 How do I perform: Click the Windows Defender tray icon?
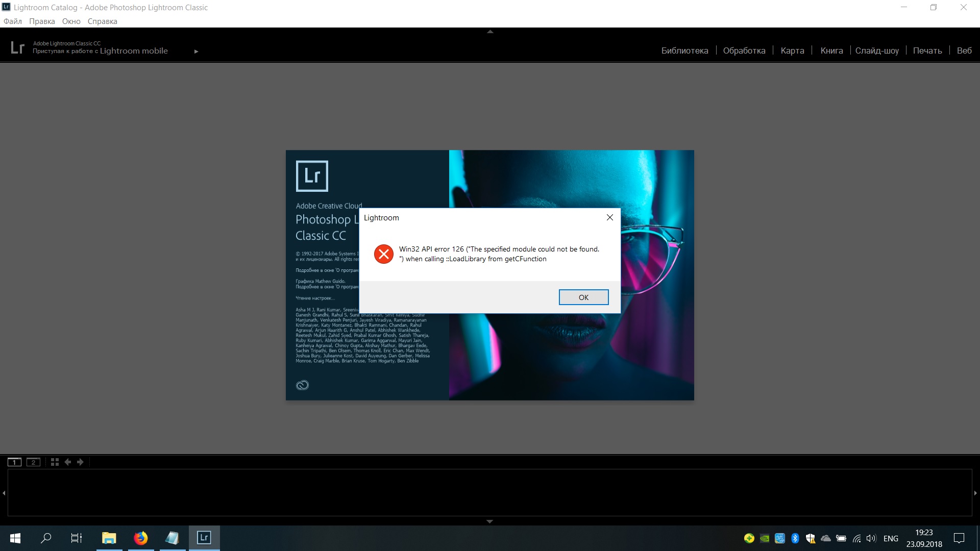click(811, 538)
